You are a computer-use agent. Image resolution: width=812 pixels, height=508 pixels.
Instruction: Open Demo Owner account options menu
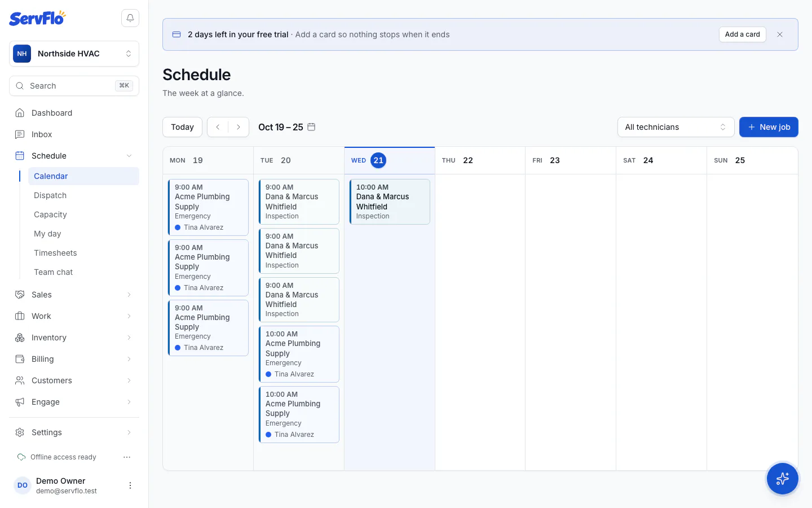pyautogui.click(x=130, y=485)
